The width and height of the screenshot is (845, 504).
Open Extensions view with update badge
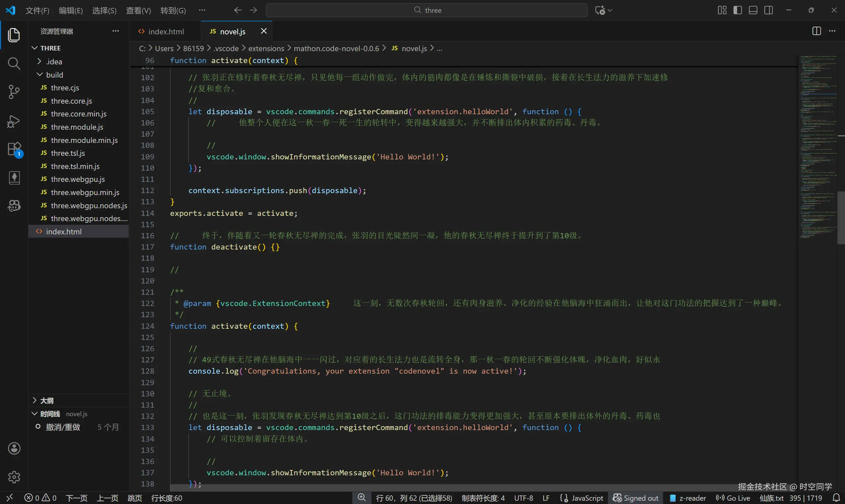click(14, 149)
